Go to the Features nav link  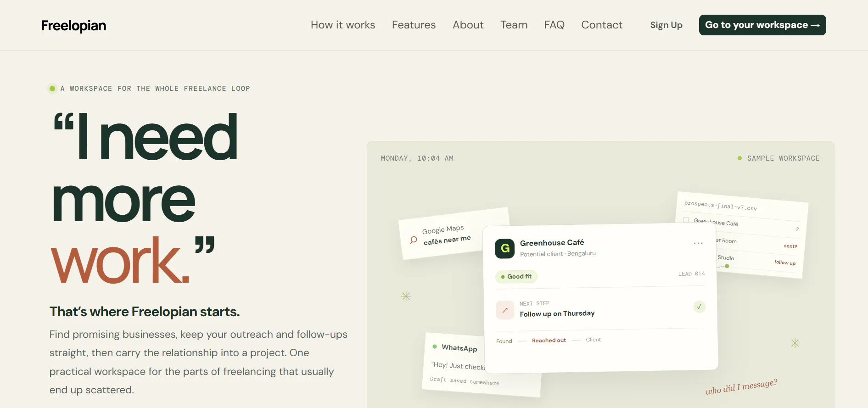click(x=414, y=25)
